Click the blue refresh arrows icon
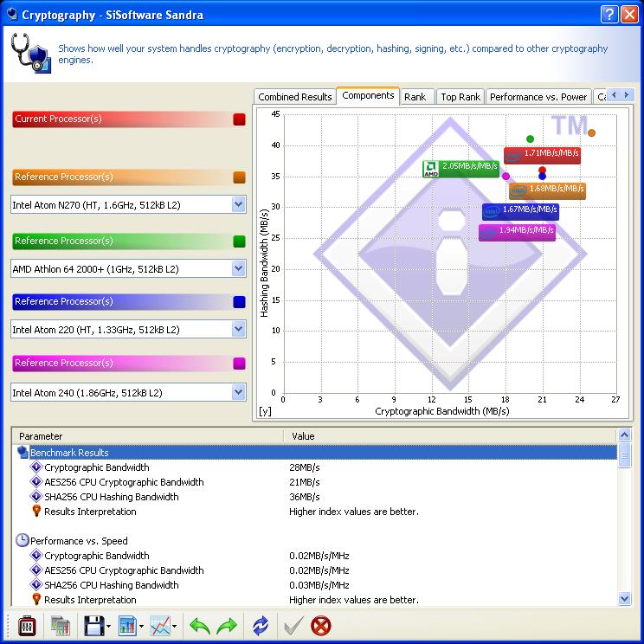The width and height of the screenshot is (644, 644). point(261,626)
